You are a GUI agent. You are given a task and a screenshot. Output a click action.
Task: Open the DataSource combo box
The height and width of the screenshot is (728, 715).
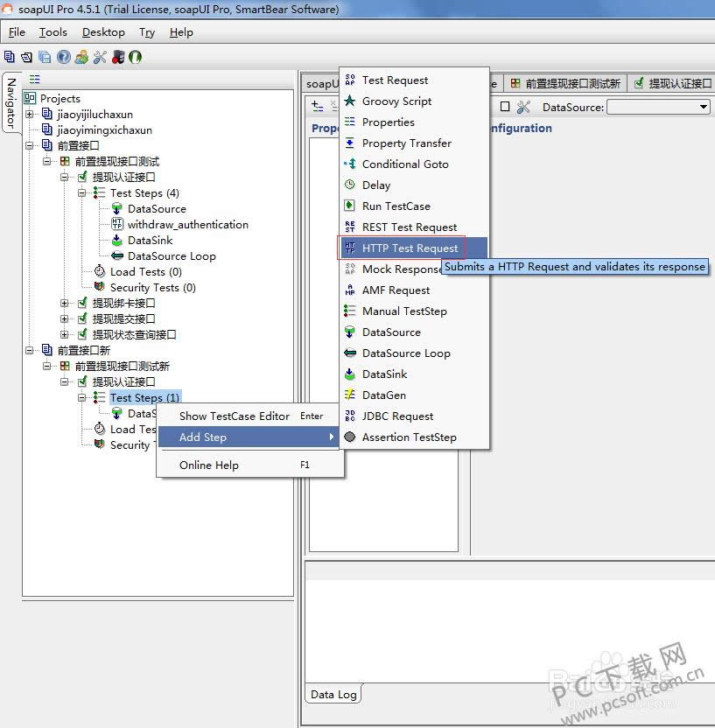[x=658, y=107]
